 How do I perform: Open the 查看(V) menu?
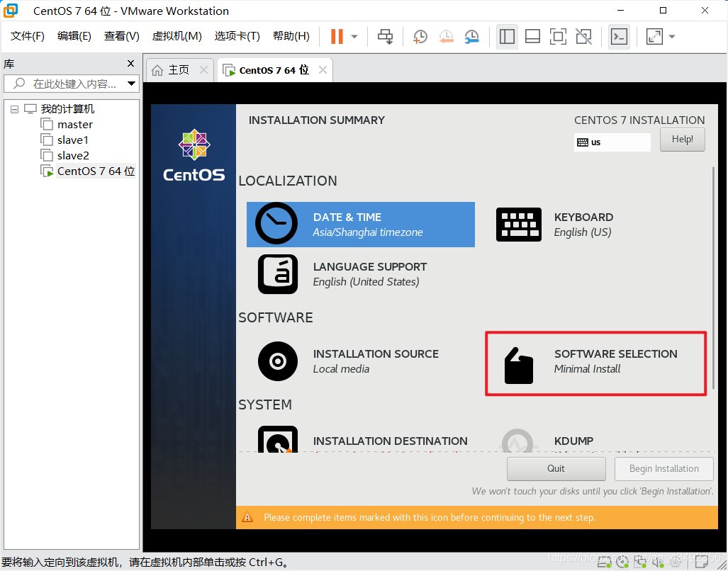[x=122, y=36]
